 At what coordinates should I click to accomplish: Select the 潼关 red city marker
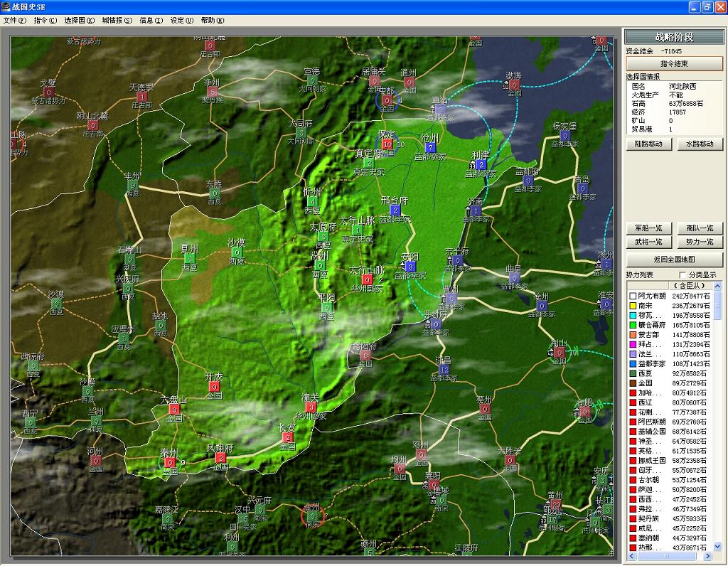pyautogui.click(x=311, y=407)
